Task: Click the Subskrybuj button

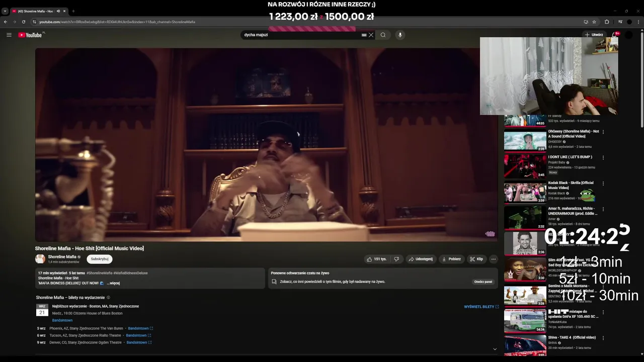Action: (100, 259)
